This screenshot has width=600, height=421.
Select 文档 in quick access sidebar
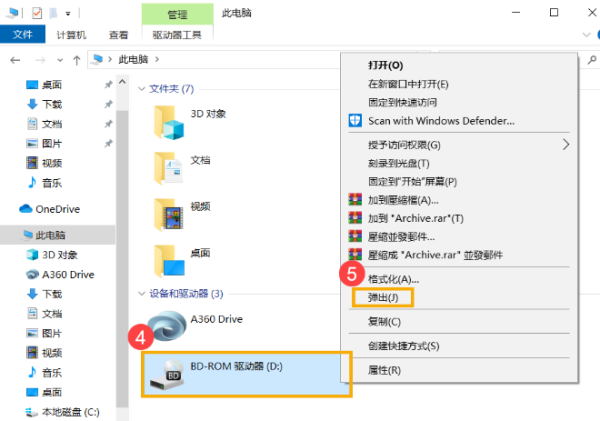tap(52, 124)
